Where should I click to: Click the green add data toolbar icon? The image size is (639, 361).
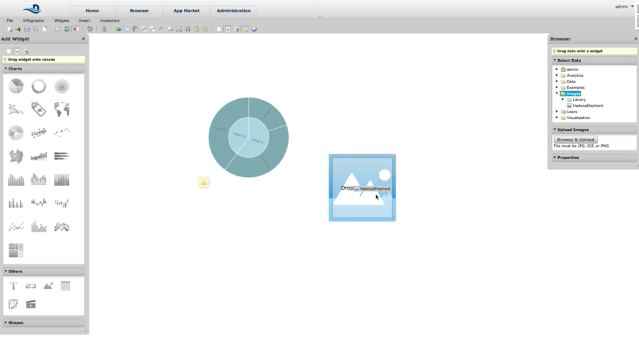pyautogui.click(x=118, y=29)
